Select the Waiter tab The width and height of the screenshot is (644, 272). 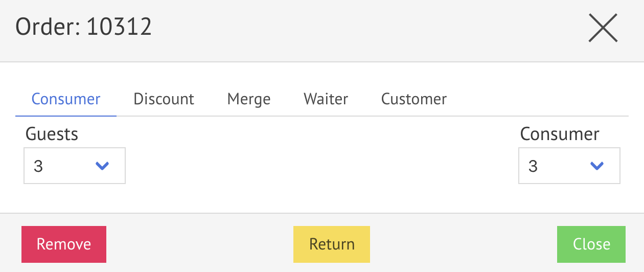pos(326,99)
